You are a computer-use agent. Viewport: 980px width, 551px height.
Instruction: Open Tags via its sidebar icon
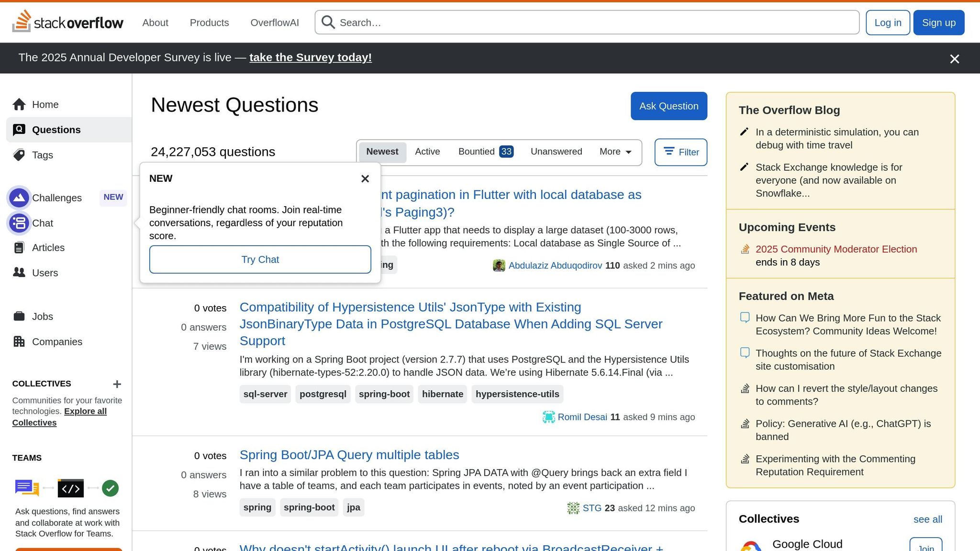pyautogui.click(x=19, y=155)
